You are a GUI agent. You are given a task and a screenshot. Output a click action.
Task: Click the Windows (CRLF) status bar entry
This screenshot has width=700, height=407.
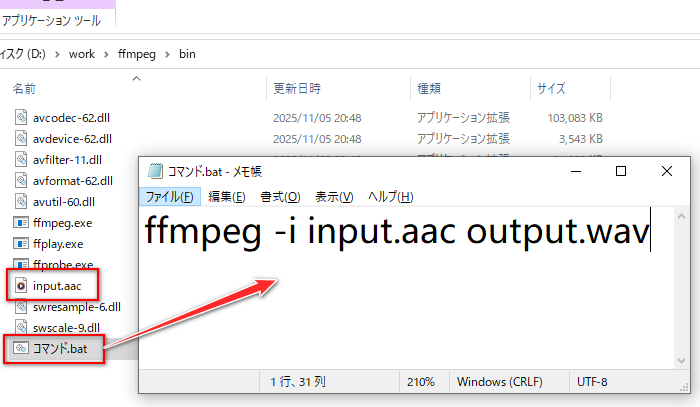(500, 382)
